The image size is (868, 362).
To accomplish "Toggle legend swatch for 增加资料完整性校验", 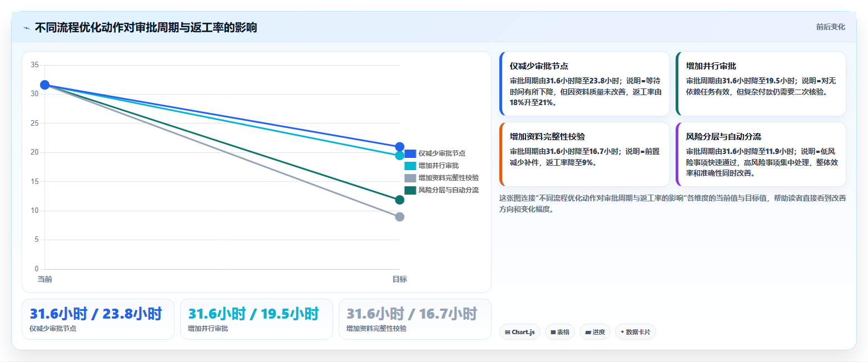I will point(410,178).
